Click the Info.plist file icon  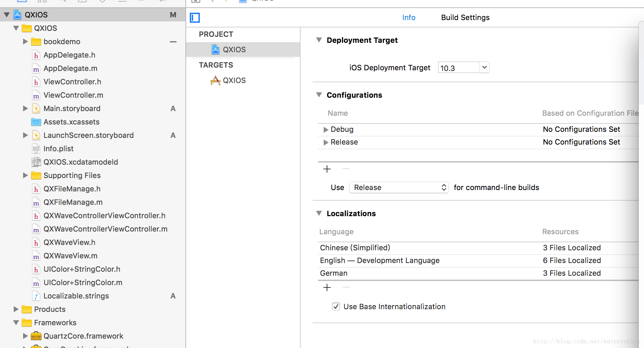point(36,149)
